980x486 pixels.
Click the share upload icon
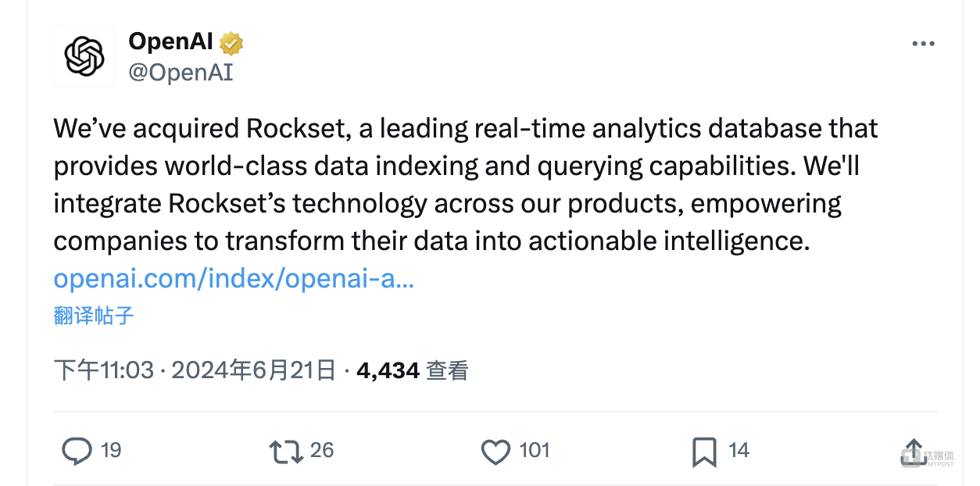(x=913, y=452)
